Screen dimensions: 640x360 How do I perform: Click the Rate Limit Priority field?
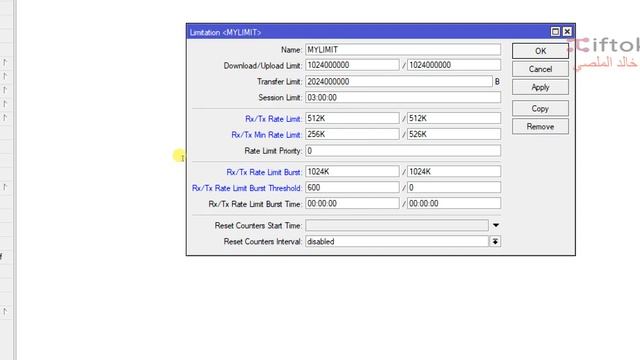coord(403,151)
